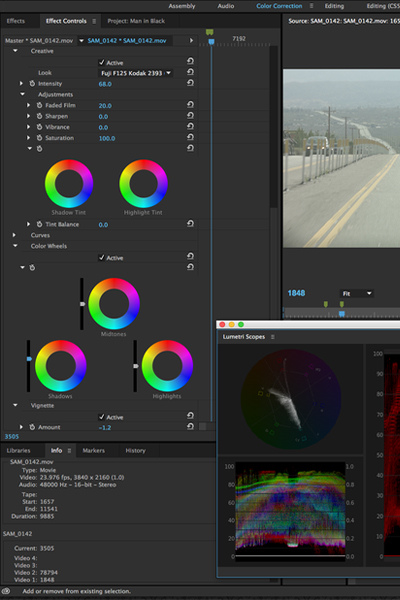Open Info panel menu icon
The width and height of the screenshot is (400, 600).
tap(69, 451)
